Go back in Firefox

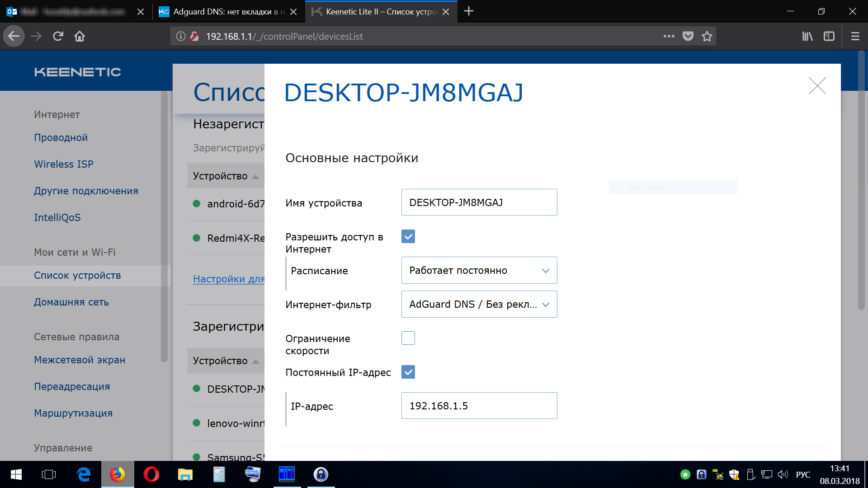coord(14,36)
